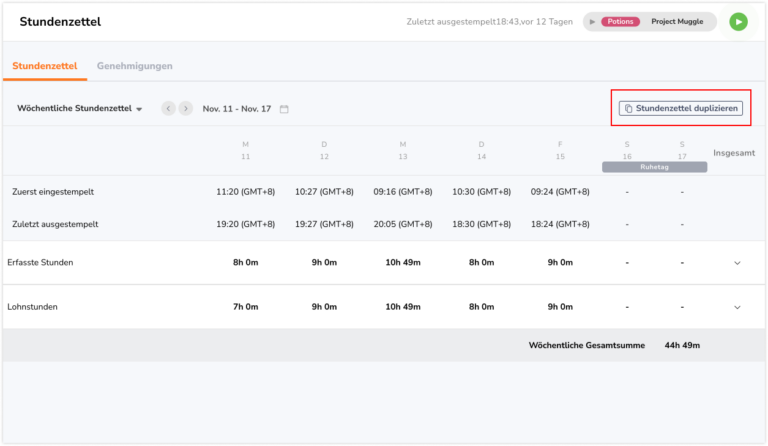Click the 18:24 (GMT+8) clock-out time
This screenshot has height=446, width=768.
(560, 224)
